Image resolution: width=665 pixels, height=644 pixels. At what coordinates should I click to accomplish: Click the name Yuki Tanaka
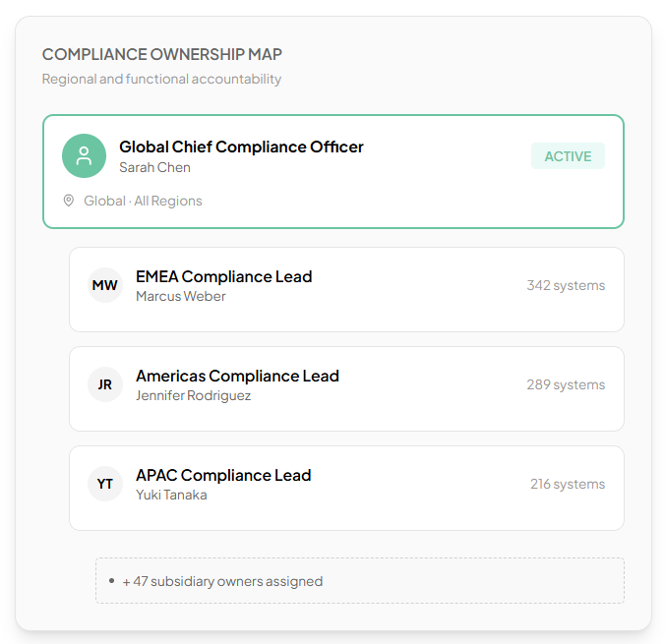coord(171,495)
